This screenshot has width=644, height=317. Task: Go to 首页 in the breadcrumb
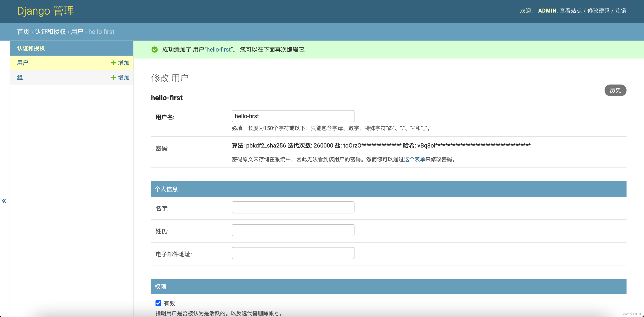pyautogui.click(x=23, y=32)
